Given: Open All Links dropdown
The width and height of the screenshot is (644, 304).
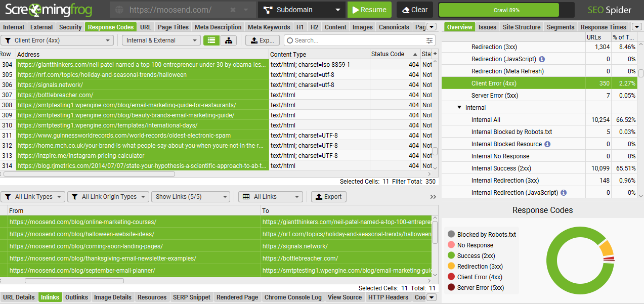Looking at the screenshot, I should 270,197.
